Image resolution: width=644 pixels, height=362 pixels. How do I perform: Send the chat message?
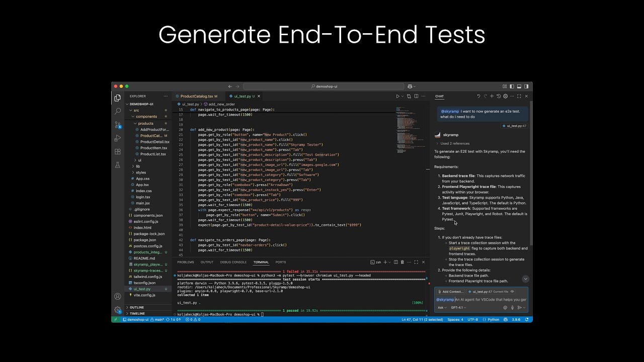[519, 307]
